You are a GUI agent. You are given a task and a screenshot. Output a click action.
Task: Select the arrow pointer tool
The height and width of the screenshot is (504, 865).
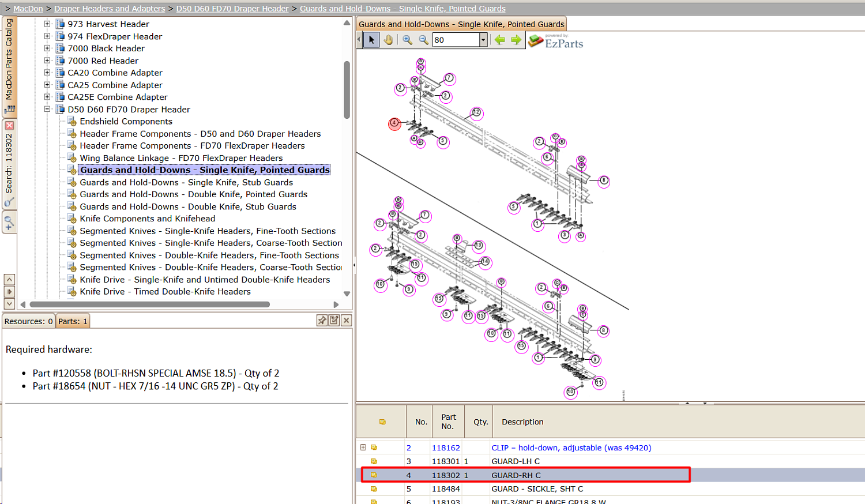click(x=371, y=40)
